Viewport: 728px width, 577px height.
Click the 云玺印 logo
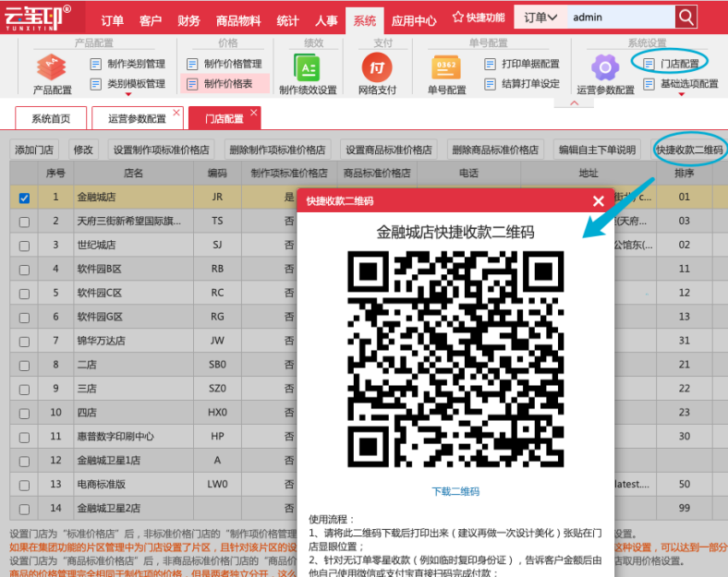pyautogui.click(x=38, y=18)
